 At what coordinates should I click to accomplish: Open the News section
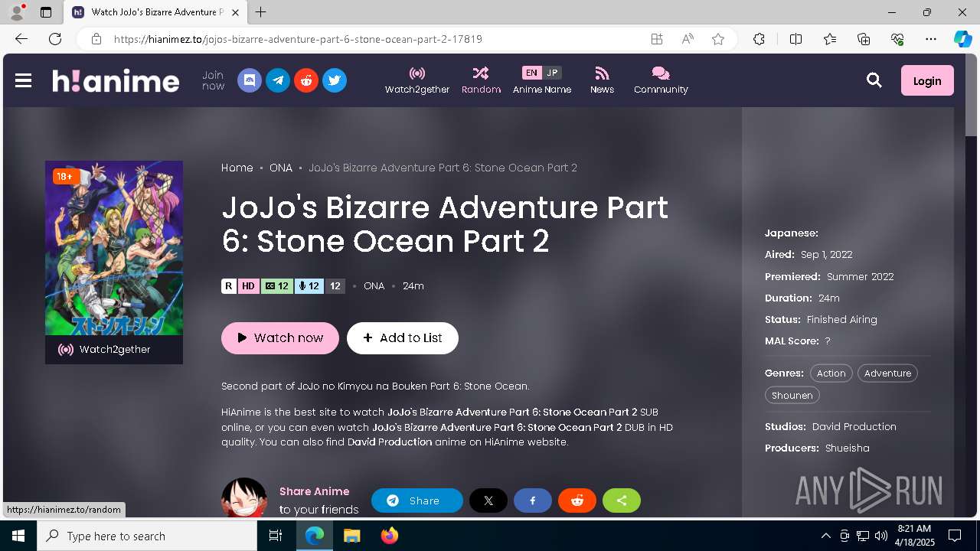coord(602,80)
